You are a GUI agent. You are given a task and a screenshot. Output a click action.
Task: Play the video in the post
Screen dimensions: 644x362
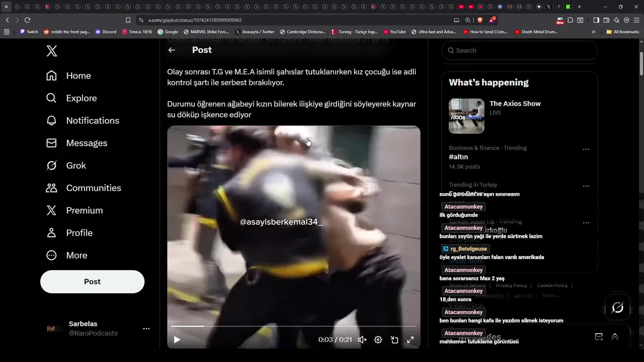tap(177, 340)
